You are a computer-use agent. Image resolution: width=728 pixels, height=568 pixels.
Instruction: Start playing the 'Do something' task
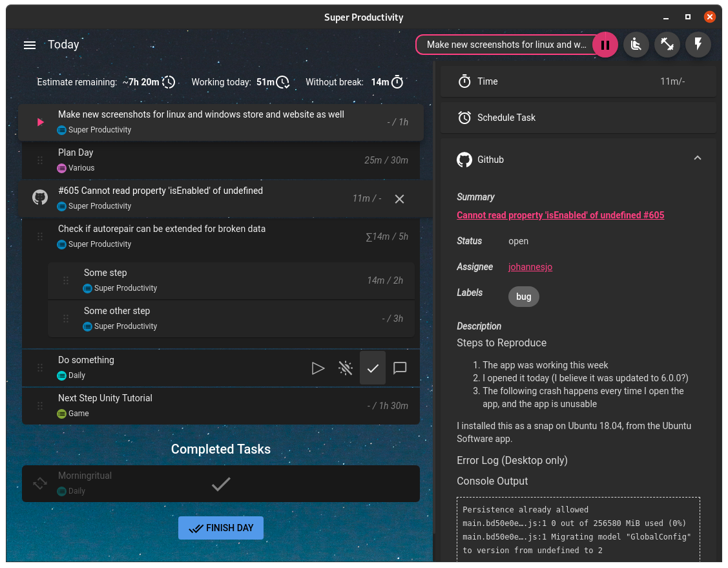[318, 368]
